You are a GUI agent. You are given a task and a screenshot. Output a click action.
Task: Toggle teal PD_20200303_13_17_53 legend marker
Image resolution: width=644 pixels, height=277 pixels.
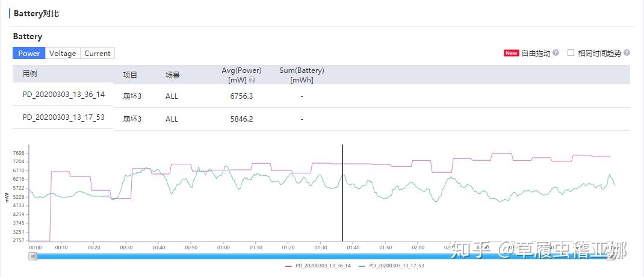[362, 266]
